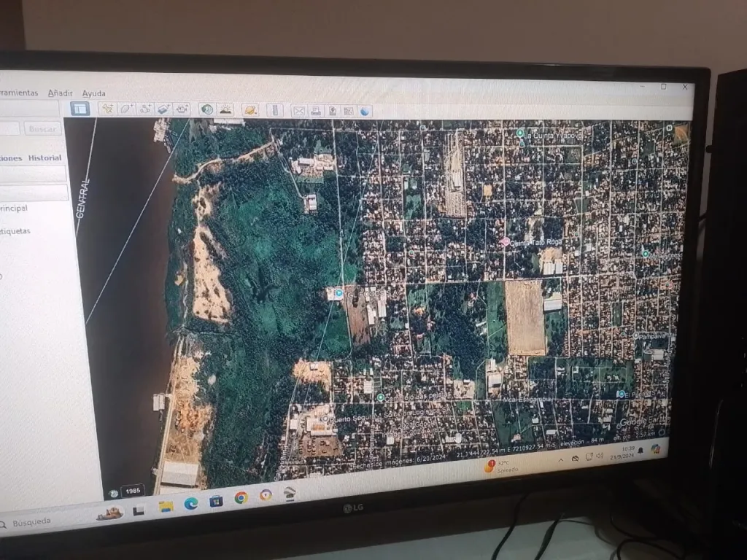Toggle sunlight across the landscape

pyautogui.click(x=225, y=110)
